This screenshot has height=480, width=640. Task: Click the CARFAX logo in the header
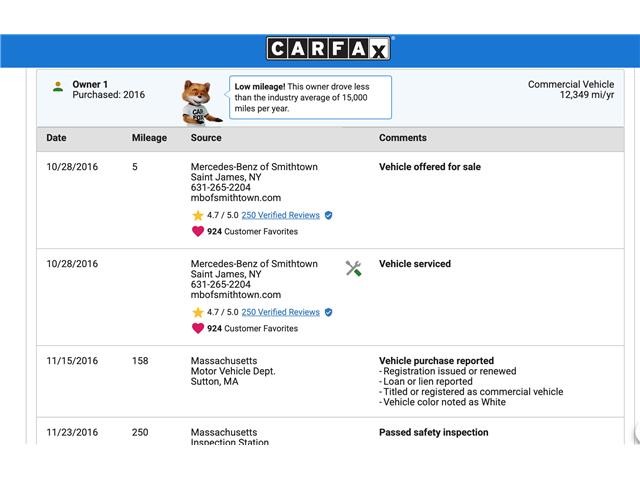click(329, 49)
